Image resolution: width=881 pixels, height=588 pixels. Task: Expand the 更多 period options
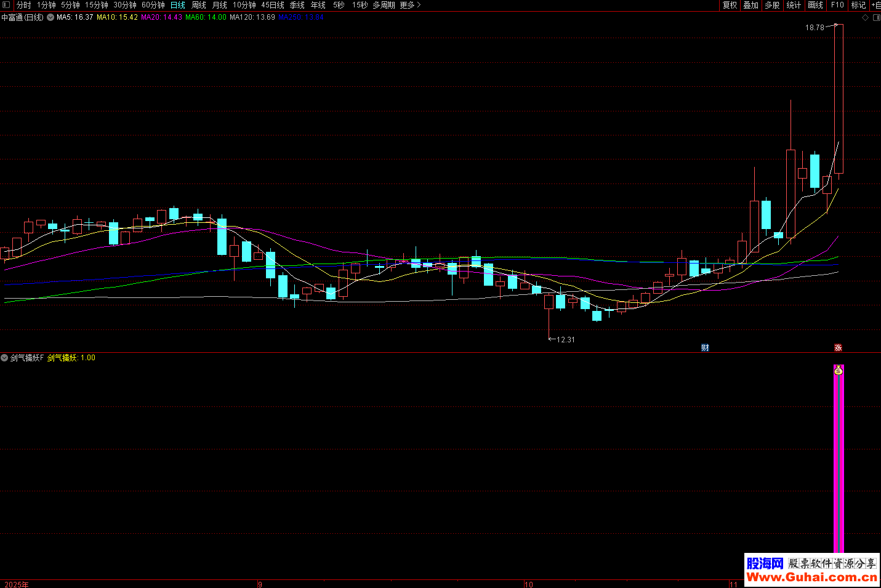click(410, 5)
